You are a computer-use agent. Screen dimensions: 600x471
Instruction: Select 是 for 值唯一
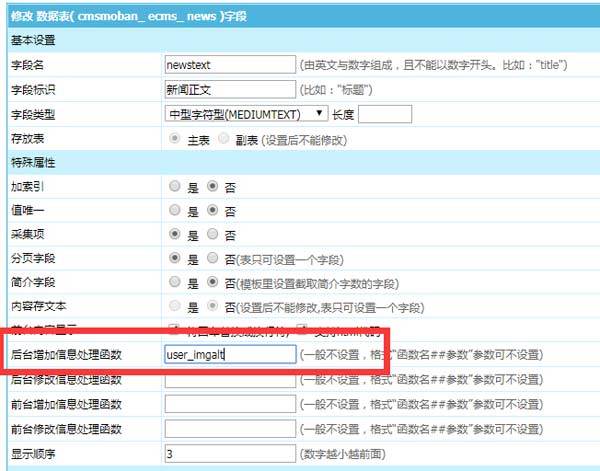coord(174,210)
